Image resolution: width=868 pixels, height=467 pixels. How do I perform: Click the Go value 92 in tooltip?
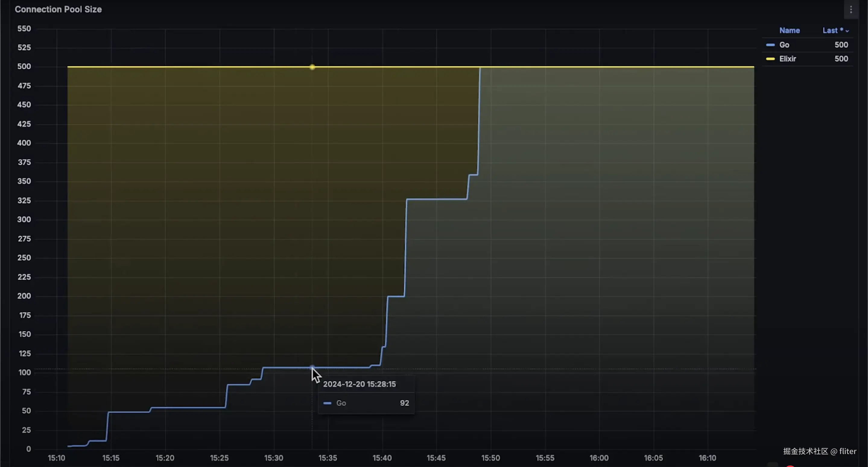tap(404, 403)
